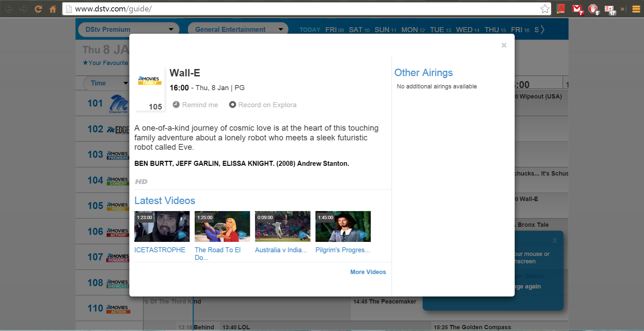The height and width of the screenshot is (331, 644).
Task: Click channel 106 Movies Action+ logo
Action: pyautogui.click(x=118, y=232)
